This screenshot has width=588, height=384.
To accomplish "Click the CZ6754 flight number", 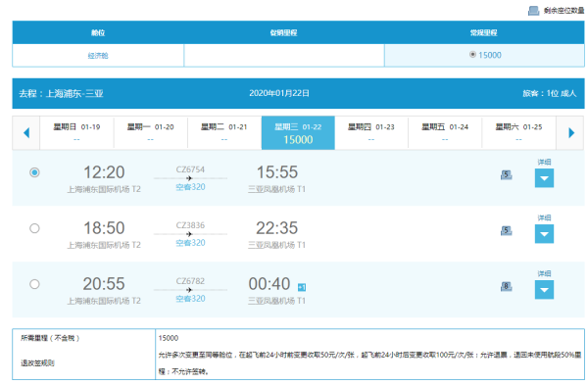I will (190, 169).
